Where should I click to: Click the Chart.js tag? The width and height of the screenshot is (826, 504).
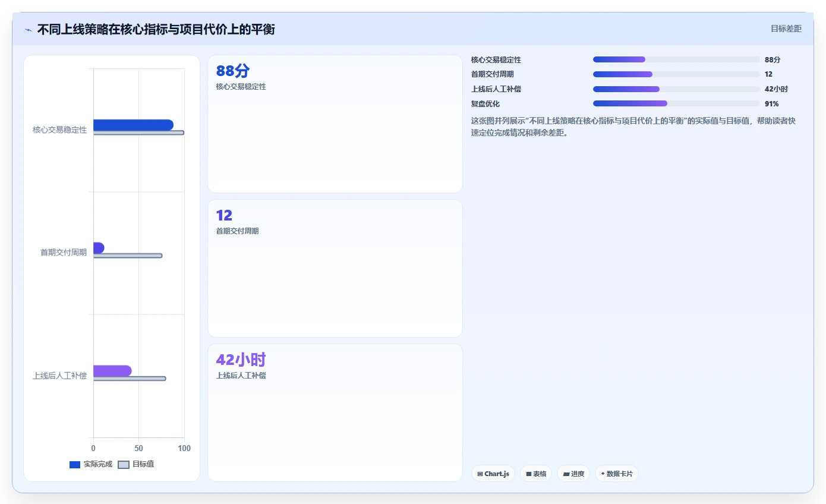coord(493,474)
